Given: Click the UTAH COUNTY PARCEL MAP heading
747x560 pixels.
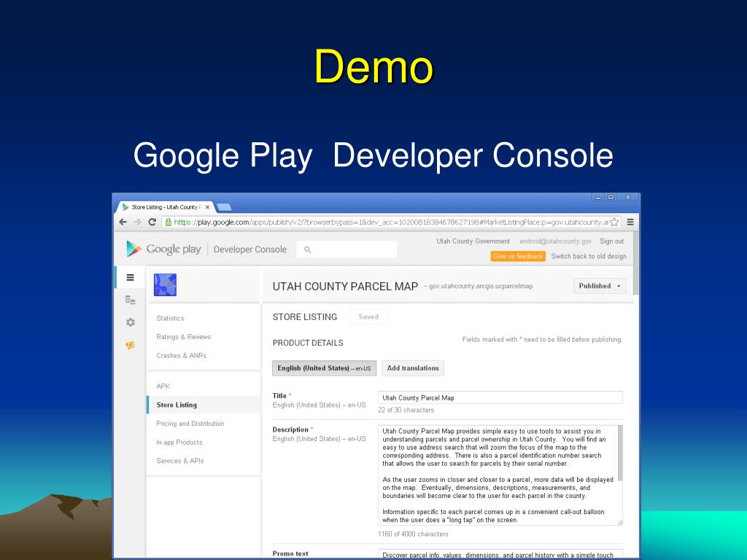Looking at the screenshot, I should pos(345,287).
